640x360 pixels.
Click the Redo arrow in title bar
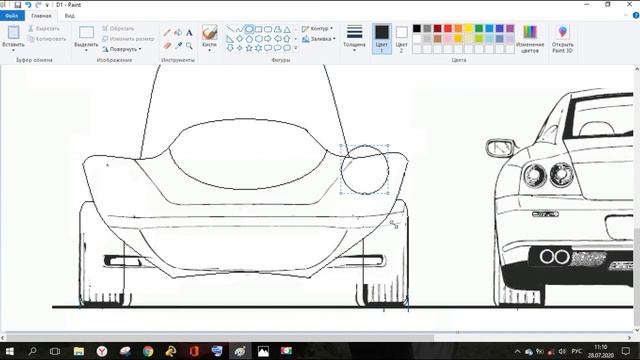click(38, 5)
